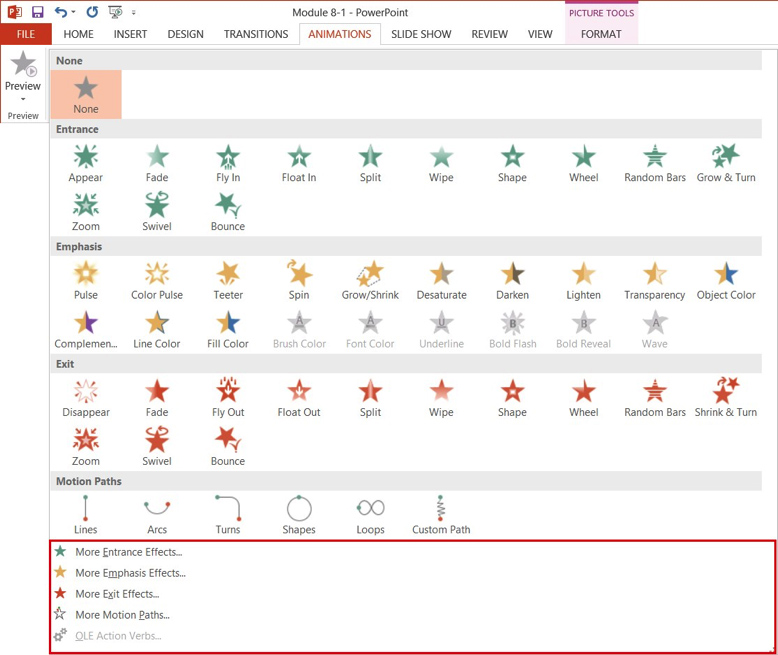This screenshot has width=778, height=655.
Task: Apply the Spin emphasis effect
Action: click(x=299, y=280)
